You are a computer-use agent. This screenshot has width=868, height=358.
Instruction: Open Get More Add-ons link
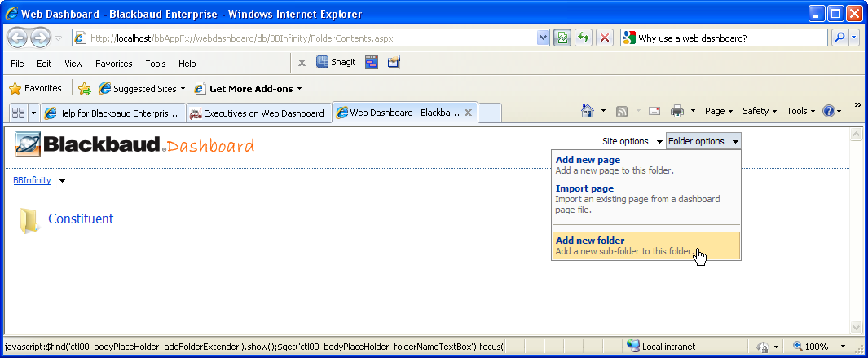244,89
